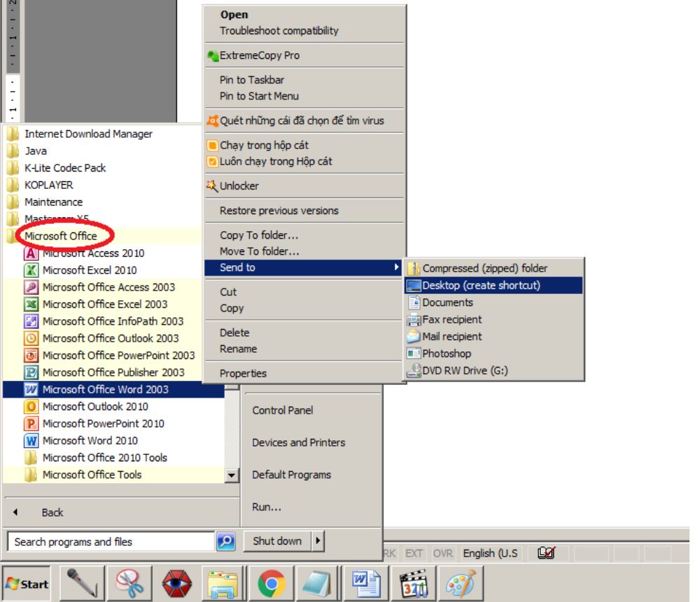Launch Paint from the taskbar
This screenshot has width=700, height=602.
pos(461,583)
